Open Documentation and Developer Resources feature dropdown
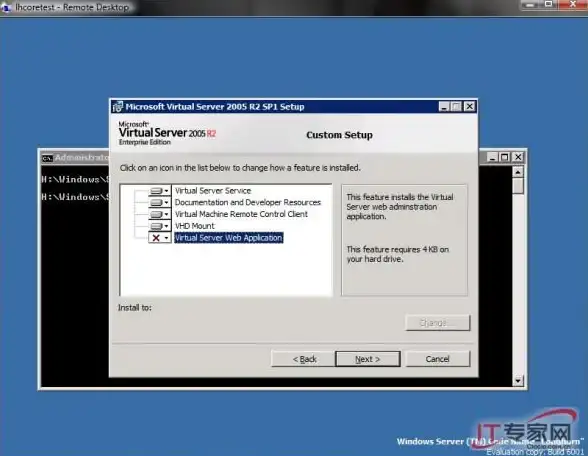The height and width of the screenshot is (456, 588). point(160,202)
